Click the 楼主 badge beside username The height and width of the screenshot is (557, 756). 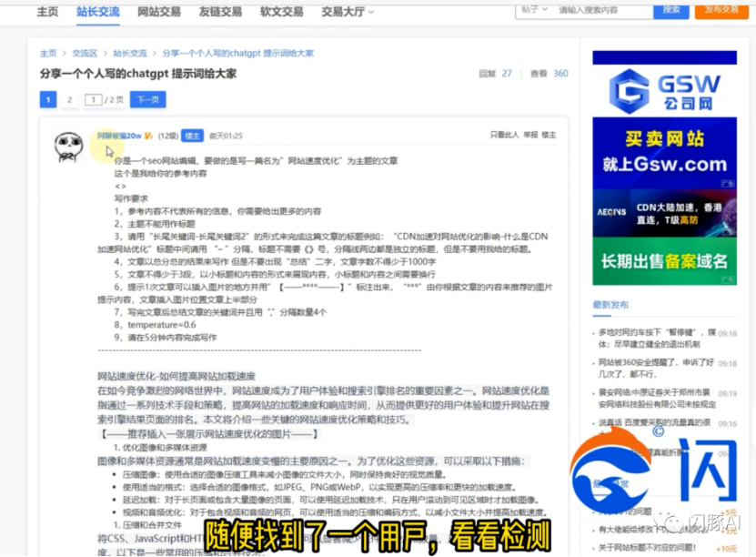[192, 136]
